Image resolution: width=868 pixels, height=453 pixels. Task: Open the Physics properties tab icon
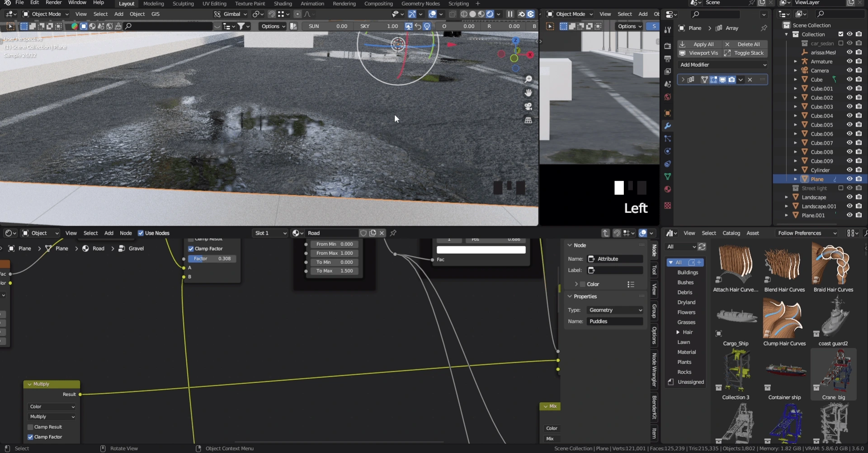pyautogui.click(x=667, y=151)
